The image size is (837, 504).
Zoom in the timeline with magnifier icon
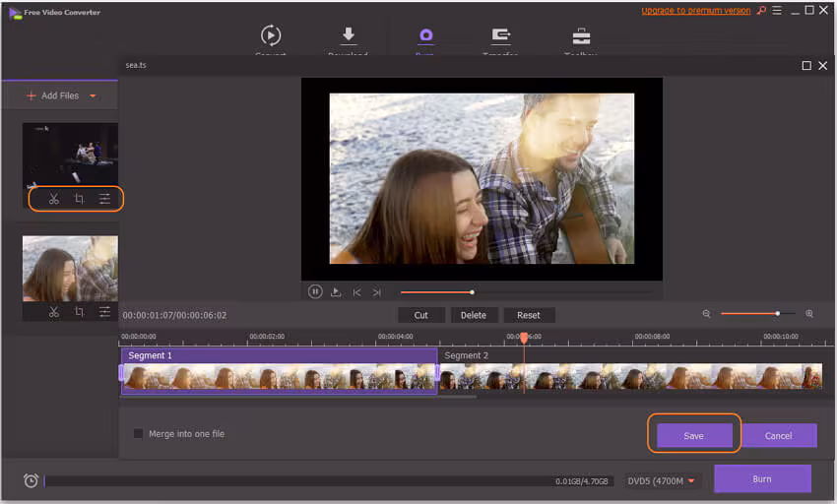coord(809,314)
